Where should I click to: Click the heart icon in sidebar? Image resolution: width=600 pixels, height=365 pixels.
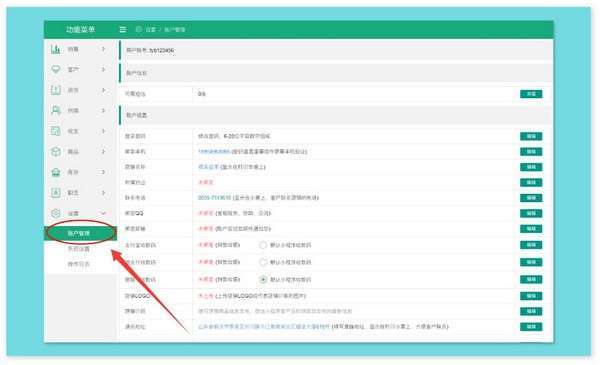tap(56, 69)
